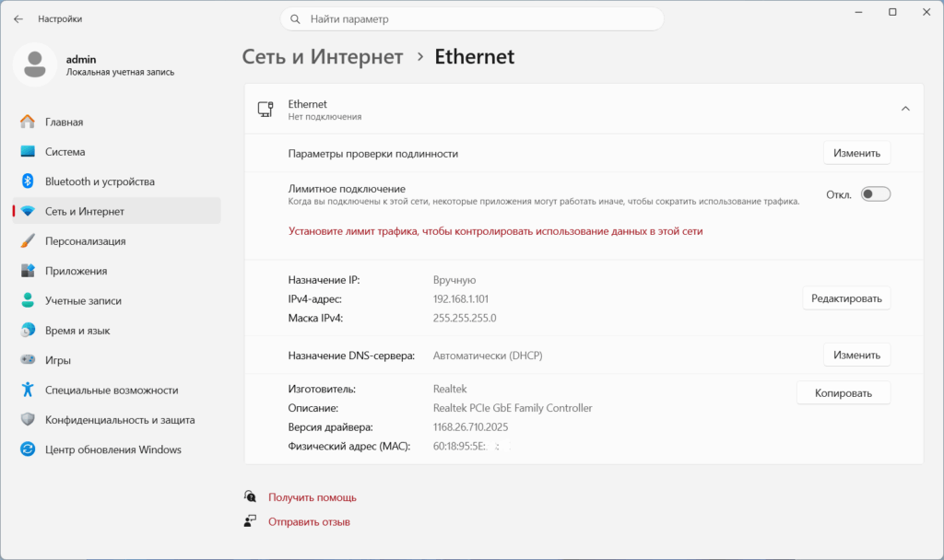Screen dimensions: 944x560
Task: Click the Персонализация brush icon
Action: pos(28,240)
